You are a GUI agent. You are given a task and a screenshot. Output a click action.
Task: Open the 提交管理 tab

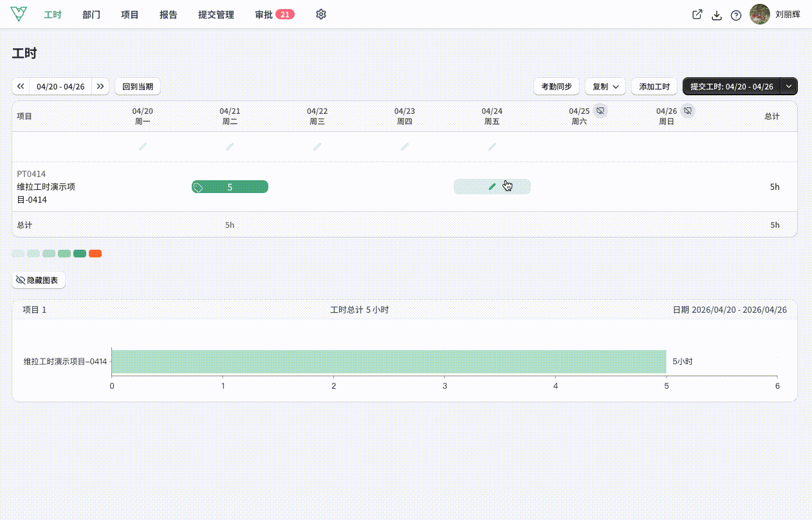[216, 14]
